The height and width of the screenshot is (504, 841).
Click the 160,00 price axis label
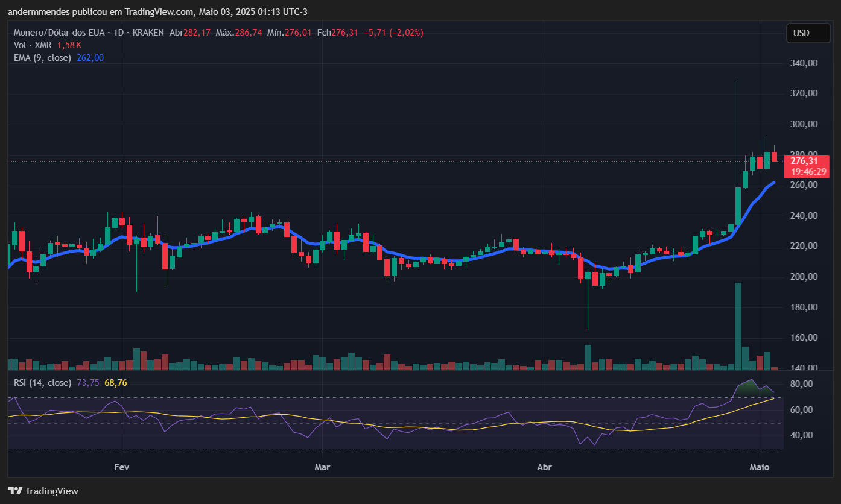(804, 338)
